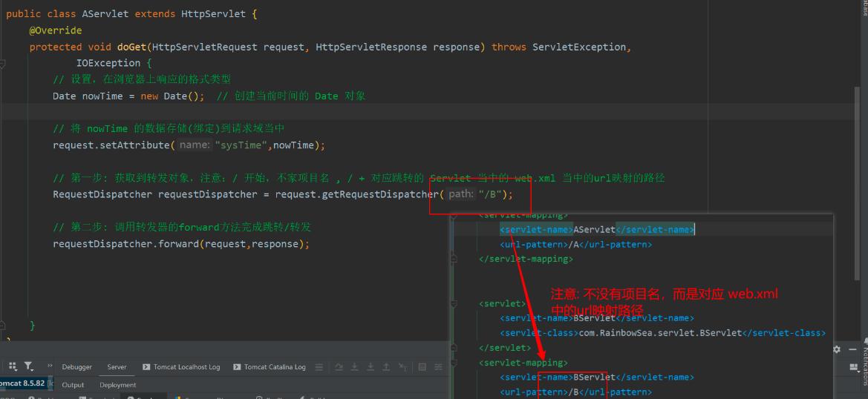The height and width of the screenshot is (399, 868).
Task: Click the request.setAttribute call
Action: 114,145
